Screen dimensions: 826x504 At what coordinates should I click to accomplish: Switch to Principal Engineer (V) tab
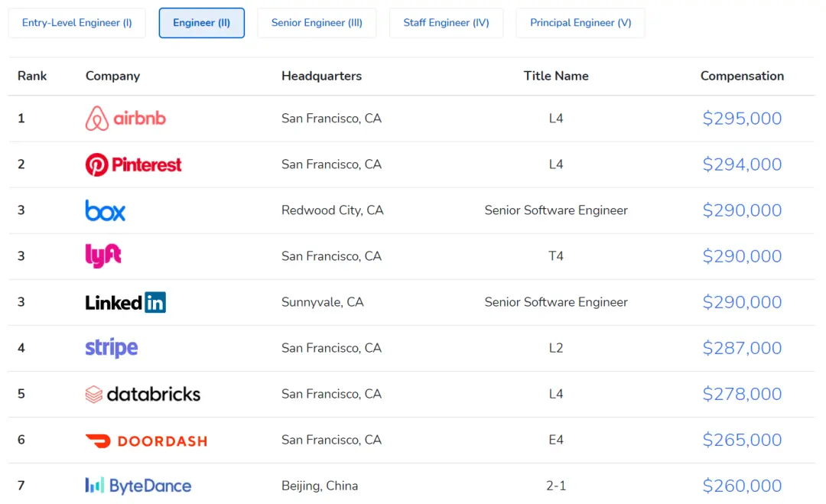click(580, 23)
